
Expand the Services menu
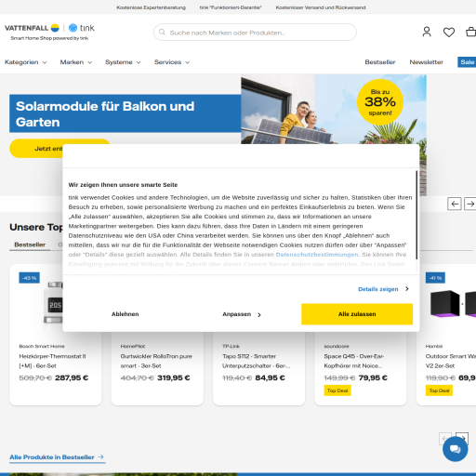point(172,62)
